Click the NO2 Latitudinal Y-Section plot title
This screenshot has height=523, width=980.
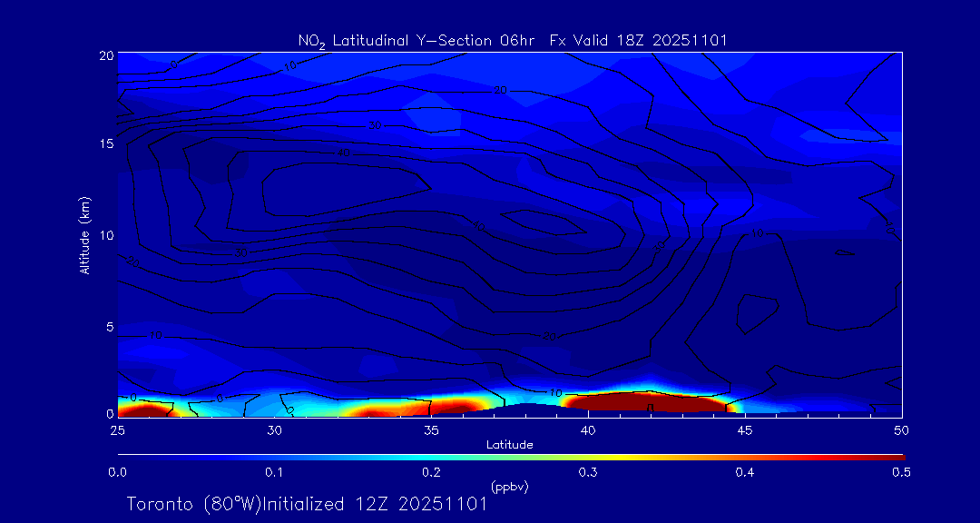(512, 40)
